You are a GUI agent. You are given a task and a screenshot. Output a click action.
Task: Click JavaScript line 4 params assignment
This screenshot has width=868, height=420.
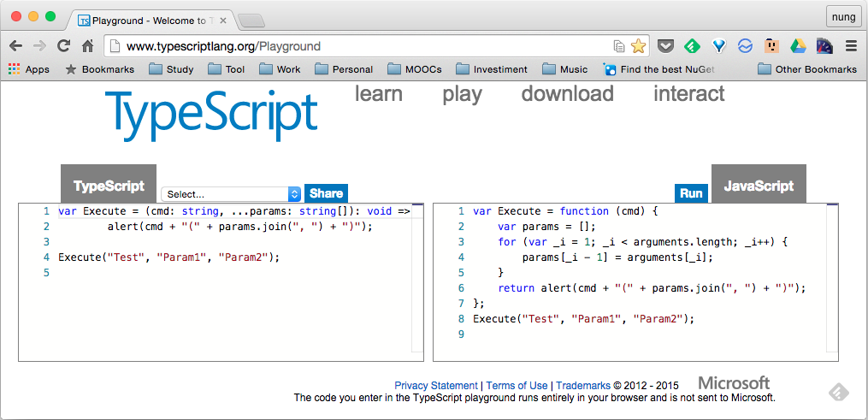(617, 257)
